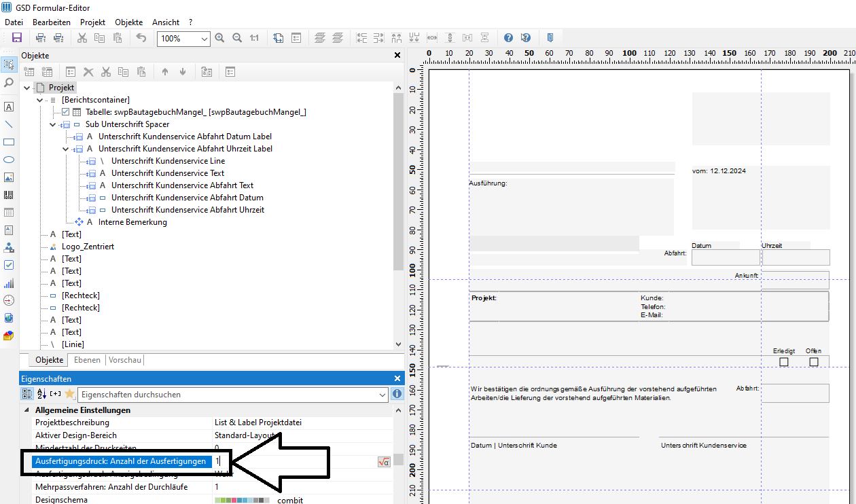This screenshot has height=504, width=856.
Task: Select Logo_Zentriert in object tree
Action: [x=88, y=247]
